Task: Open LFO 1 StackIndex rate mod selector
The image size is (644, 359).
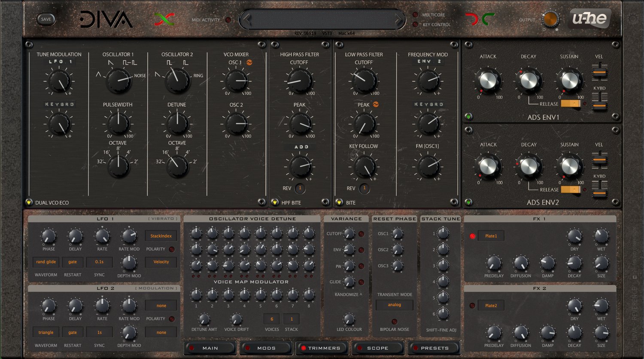Action: pos(161,235)
